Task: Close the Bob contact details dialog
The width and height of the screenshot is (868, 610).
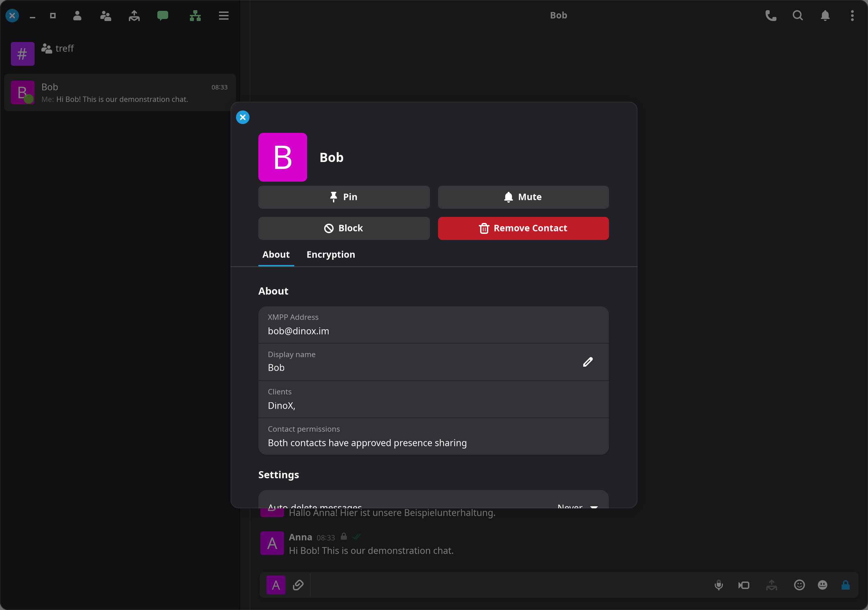Action: pos(243,117)
